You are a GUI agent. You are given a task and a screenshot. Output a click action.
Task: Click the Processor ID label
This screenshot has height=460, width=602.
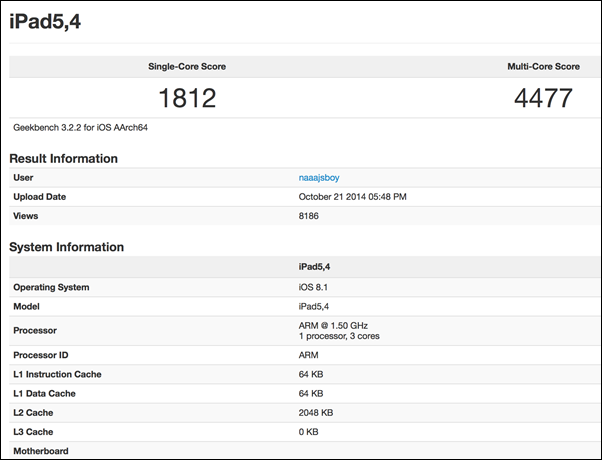pyautogui.click(x=41, y=355)
